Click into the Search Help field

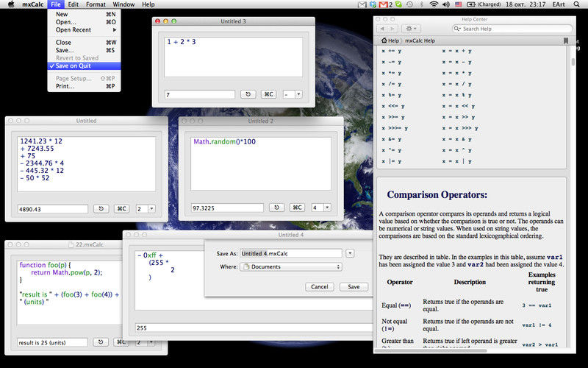(x=512, y=29)
